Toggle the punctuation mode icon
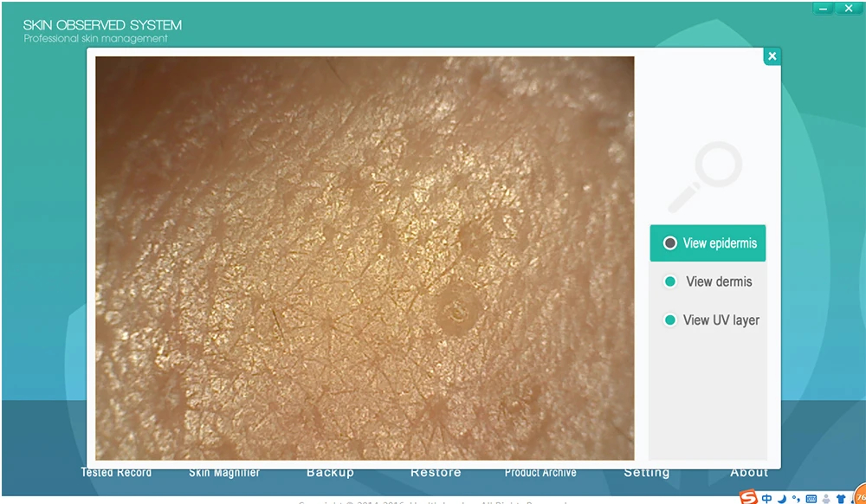 click(796, 499)
